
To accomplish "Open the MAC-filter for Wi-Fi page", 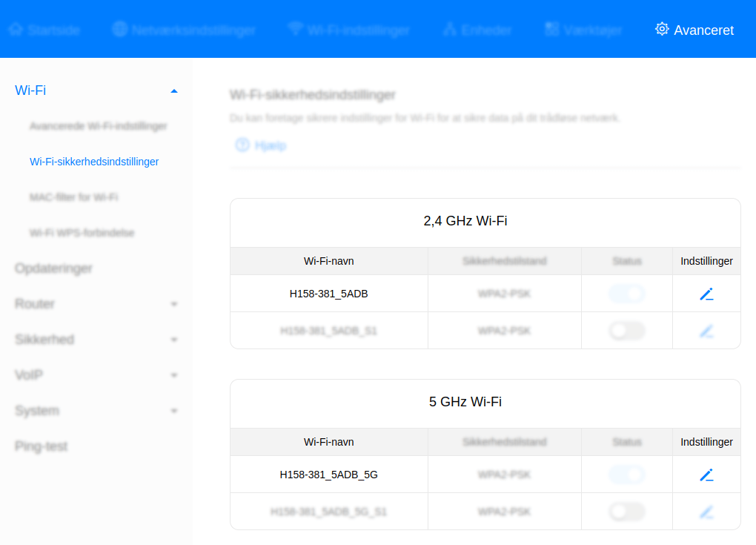I will (72, 197).
